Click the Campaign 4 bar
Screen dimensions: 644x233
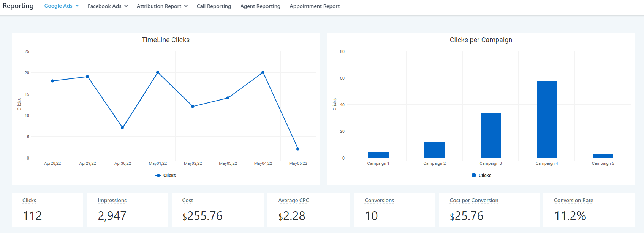pyautogui.click(x=547, y=119)
